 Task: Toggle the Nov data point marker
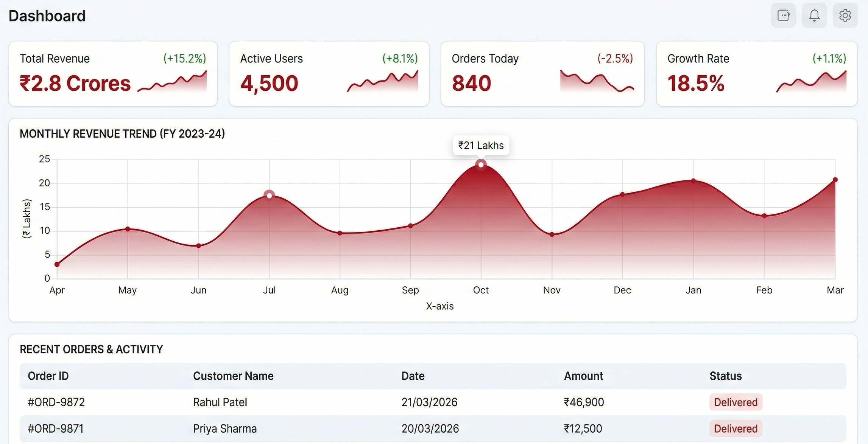point(552,234)
